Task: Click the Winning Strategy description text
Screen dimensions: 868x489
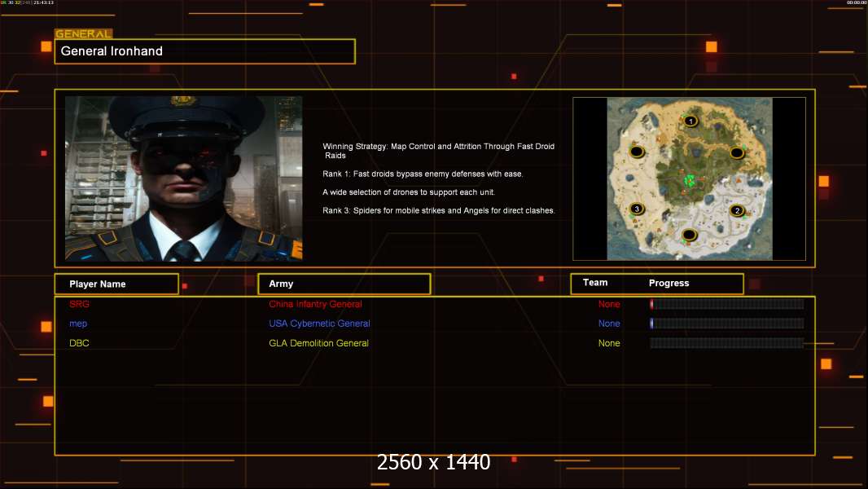Action: point(438,151)
